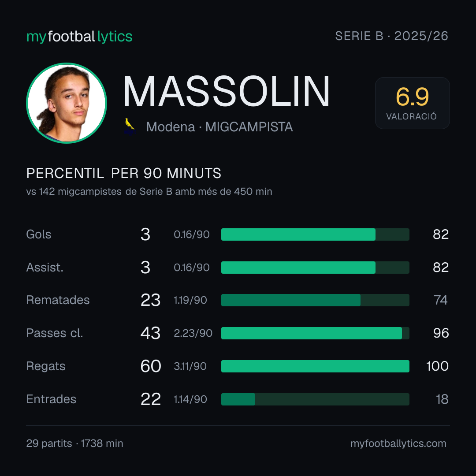Click the Assist. percentile bar
Image resolution: width=476 pixels, height=476 pixels.
315,268
